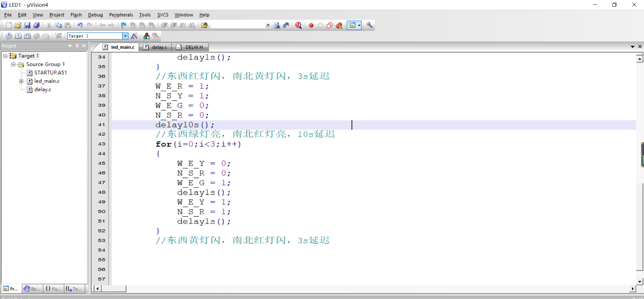Start the debug session with the magnifier icon
Viewport: 644px width, 299px height.
tap(298, 25)
